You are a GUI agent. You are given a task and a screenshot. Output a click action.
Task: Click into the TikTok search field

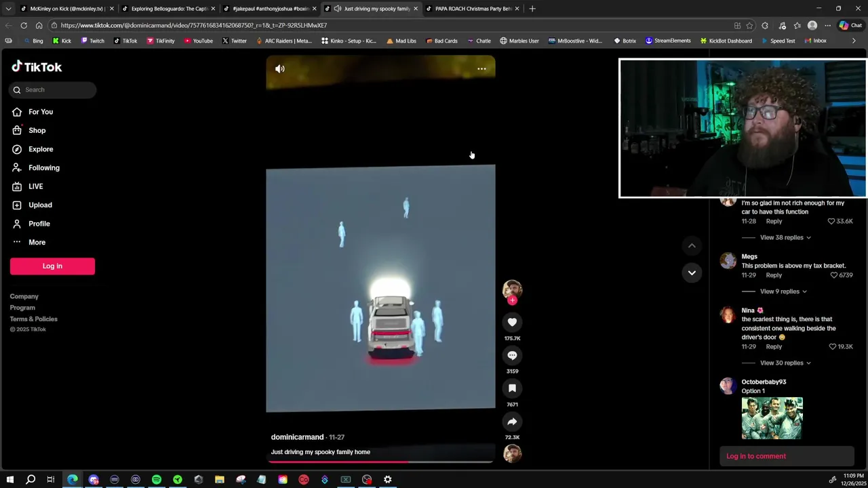pyautogui.click(x=53, y=89)
